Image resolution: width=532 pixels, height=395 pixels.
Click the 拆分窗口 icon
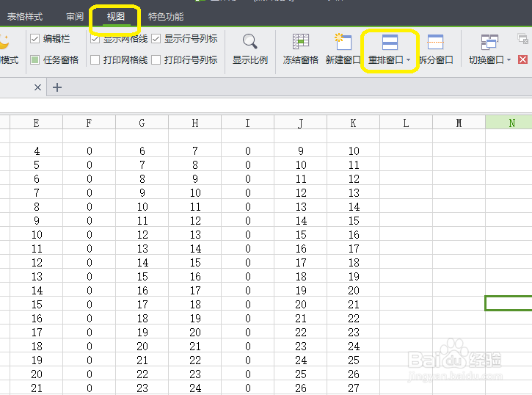pyautogui.click(x=435, y=42)
